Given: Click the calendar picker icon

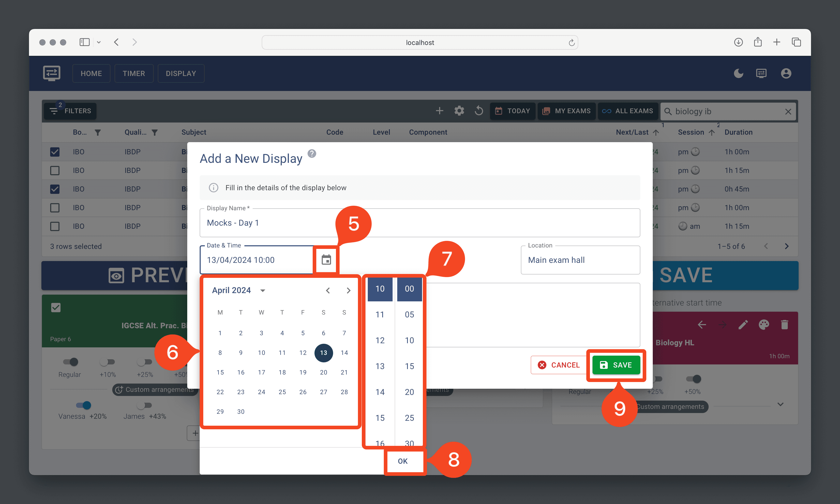Looking at the screenshot, I should (327, 259).
